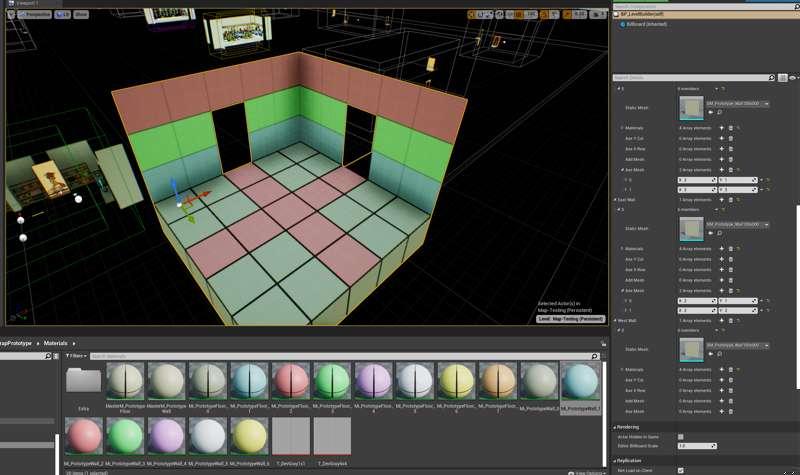Focus the Search Details field
This screenshot has height=475, width=800.
tap(690, 78)
